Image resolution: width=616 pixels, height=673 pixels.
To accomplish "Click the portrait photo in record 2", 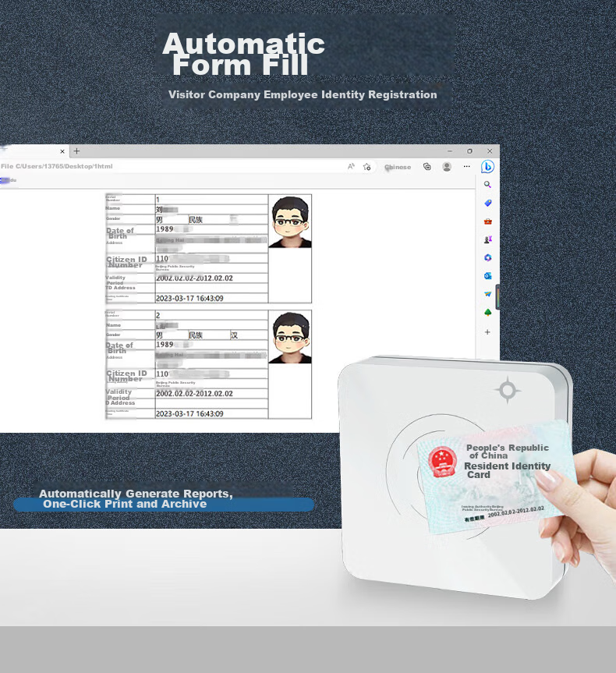I will click(290, 338).
